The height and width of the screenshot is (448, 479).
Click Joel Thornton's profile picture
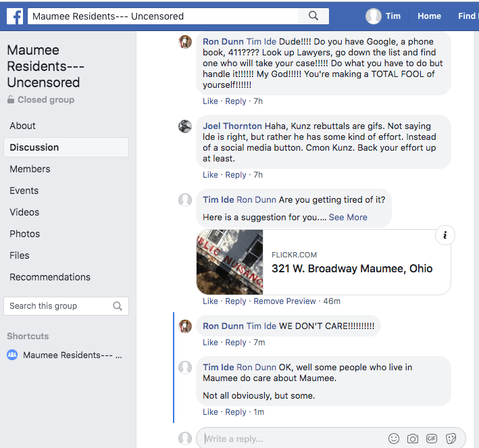click(185, 126)
